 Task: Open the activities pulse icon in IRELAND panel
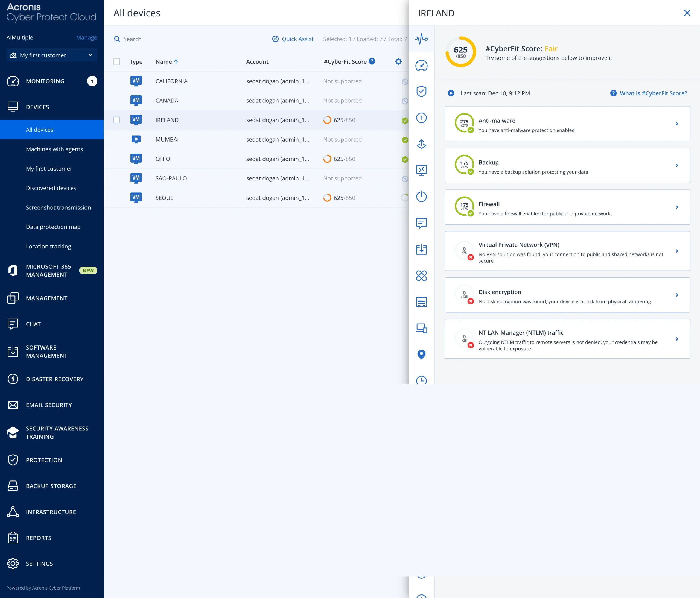pyautogui.click(x=421, y=39)
